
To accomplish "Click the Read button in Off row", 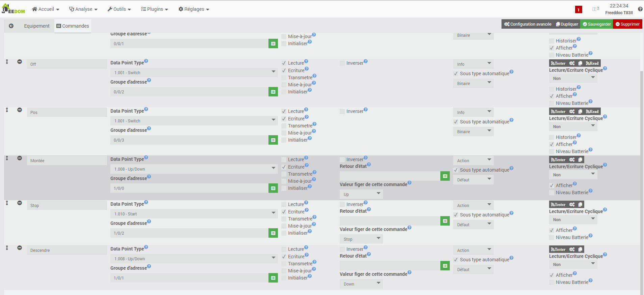I will [x=592, y=63].
